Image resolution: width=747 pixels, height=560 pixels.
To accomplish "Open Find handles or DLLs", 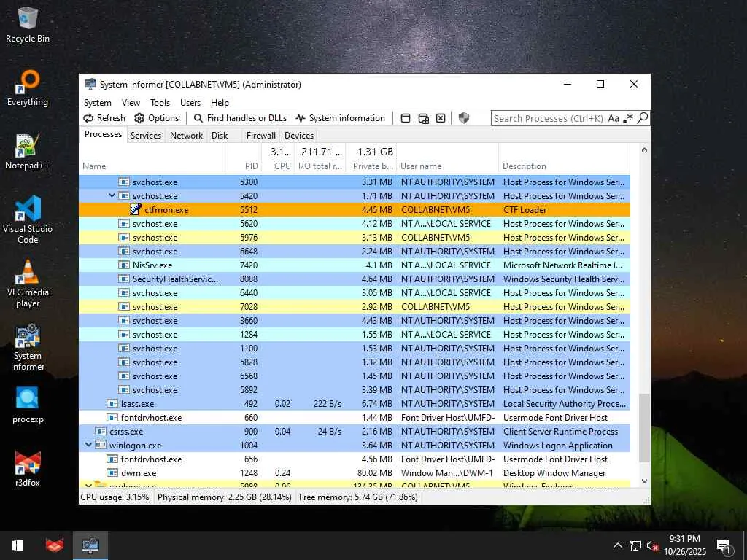I will [x=241, y=118].
